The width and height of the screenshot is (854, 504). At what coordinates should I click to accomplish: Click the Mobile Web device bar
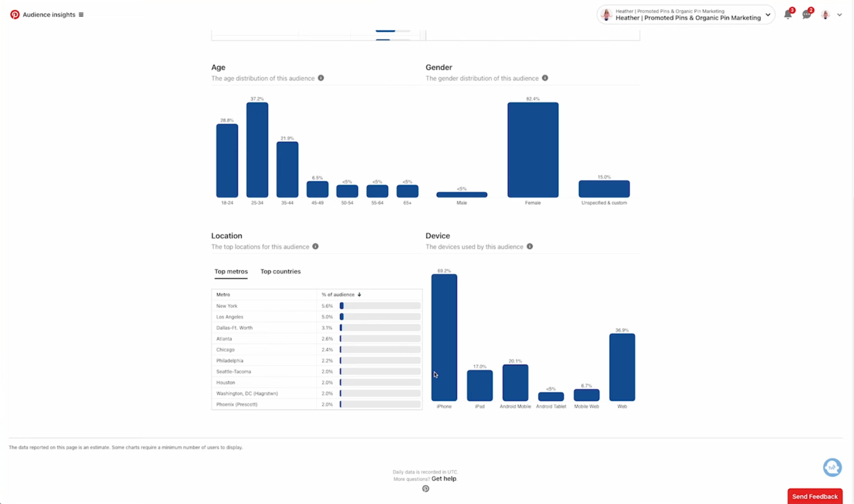(587, 395)
